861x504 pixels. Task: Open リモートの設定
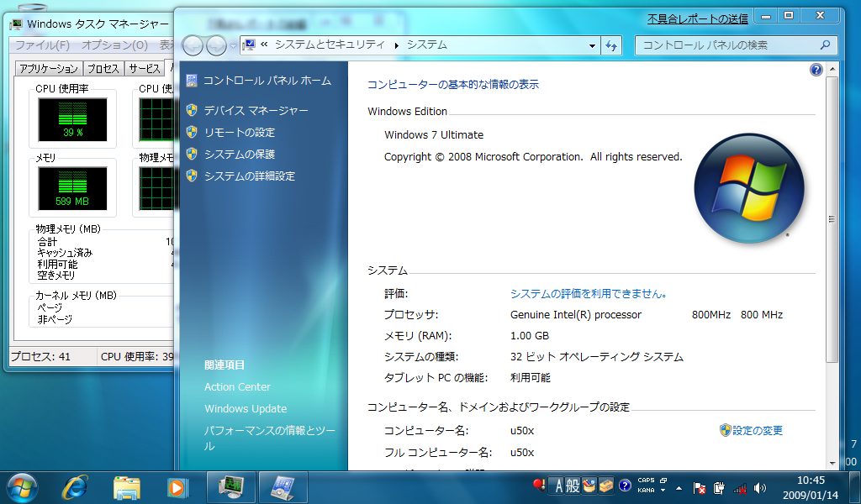click(x=240, y=133)
